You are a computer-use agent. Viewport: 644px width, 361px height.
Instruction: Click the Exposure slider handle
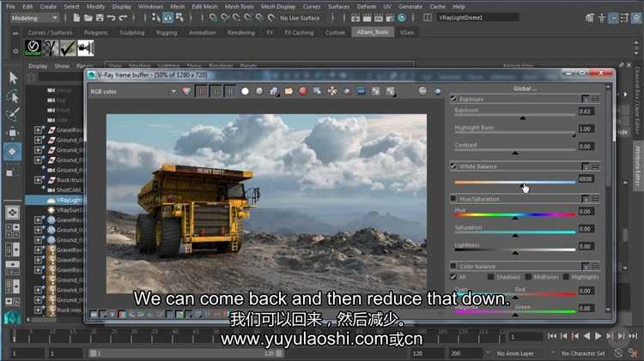(522, 118)
